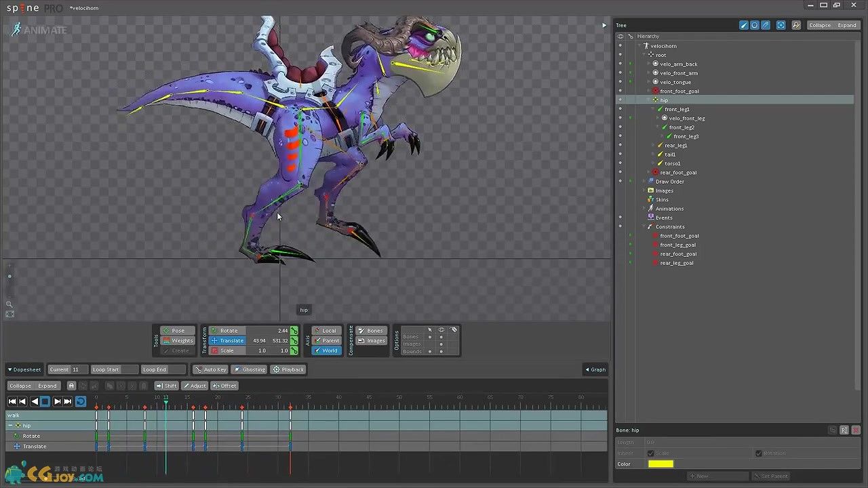
Task: Jump to the first frame of the animation
Action: click(12, 401)
